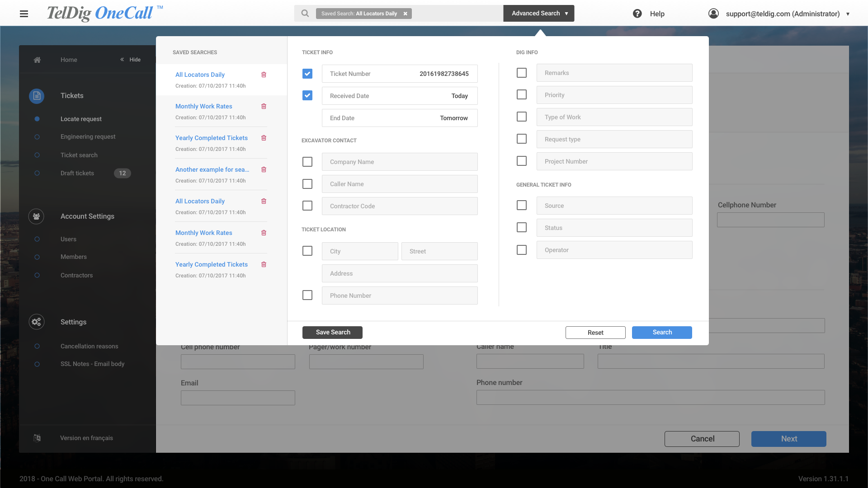Screen dimensions: 868x488
Task: Click the Account Settings users icon
Action: coord(36,216)
